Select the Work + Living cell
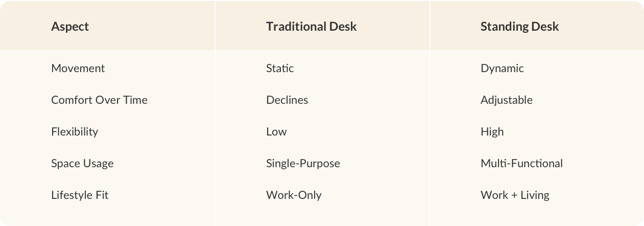Screen dimensions: 644x226 [x=515, y=195]
